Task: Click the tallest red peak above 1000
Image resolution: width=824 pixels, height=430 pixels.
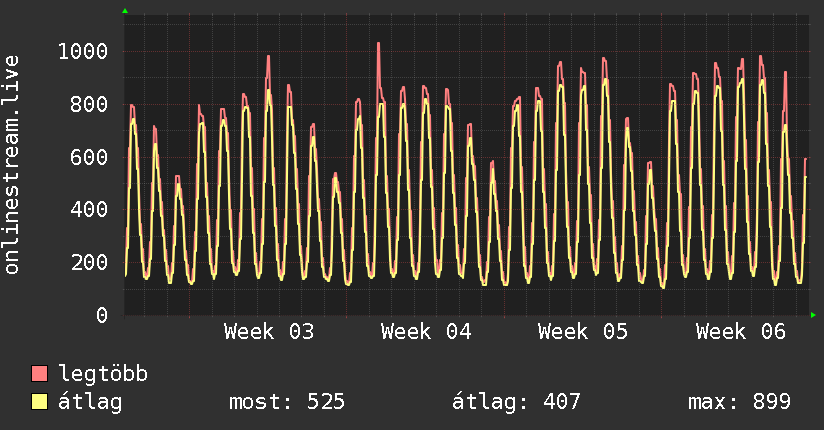Action: click(378, 44)
